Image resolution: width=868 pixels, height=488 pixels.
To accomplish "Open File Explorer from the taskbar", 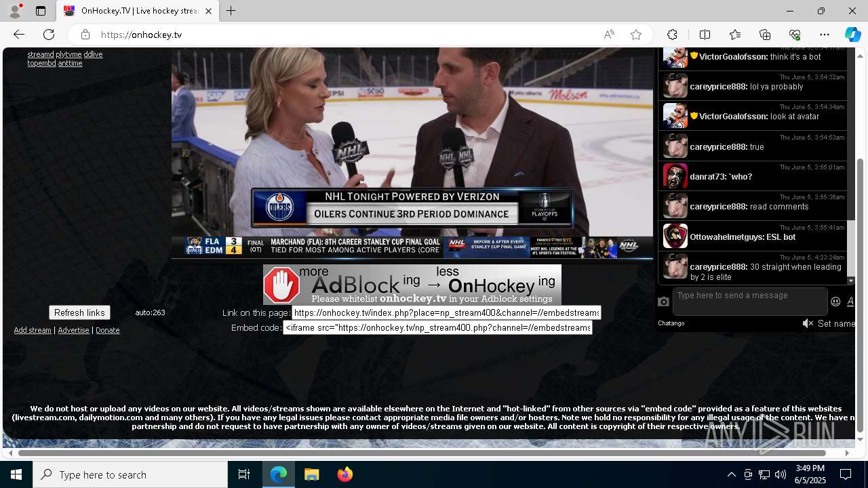I will coord(311,474).
